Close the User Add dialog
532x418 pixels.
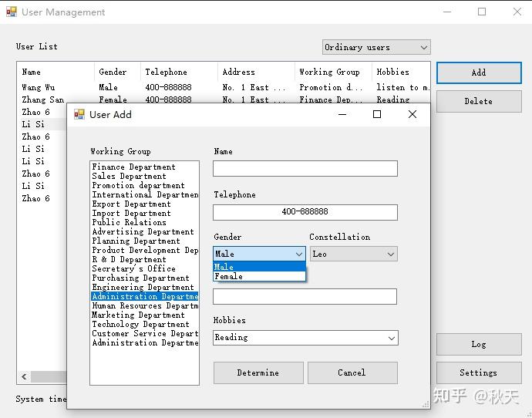click(412, 114)
